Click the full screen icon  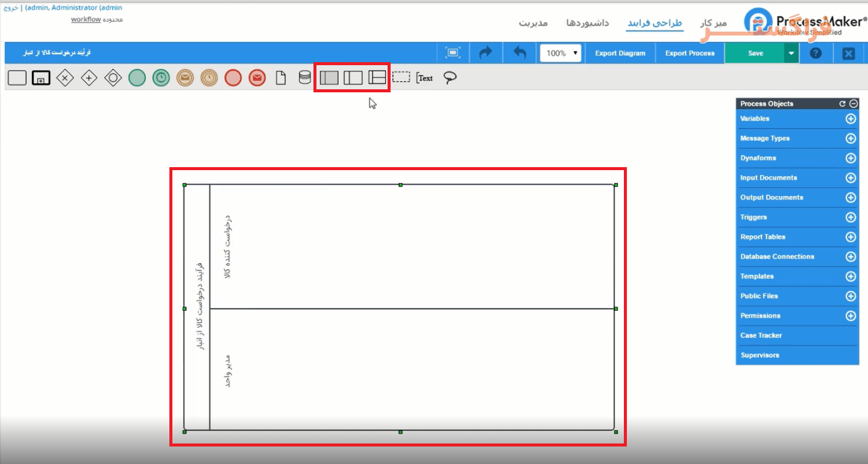coord(453,53)
